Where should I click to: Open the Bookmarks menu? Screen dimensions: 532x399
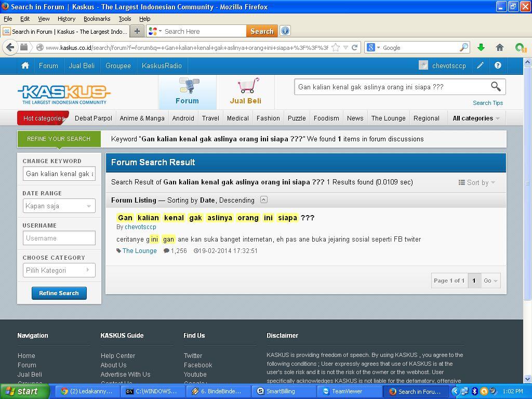[97, 19]
